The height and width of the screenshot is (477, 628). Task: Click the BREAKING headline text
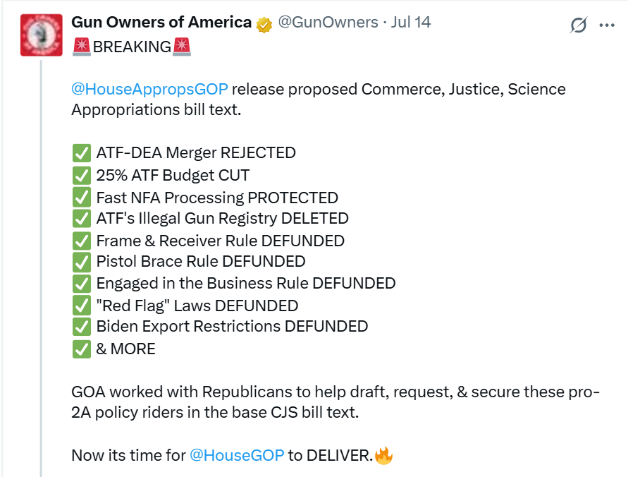pyautogui.click(x=132, y=47)
